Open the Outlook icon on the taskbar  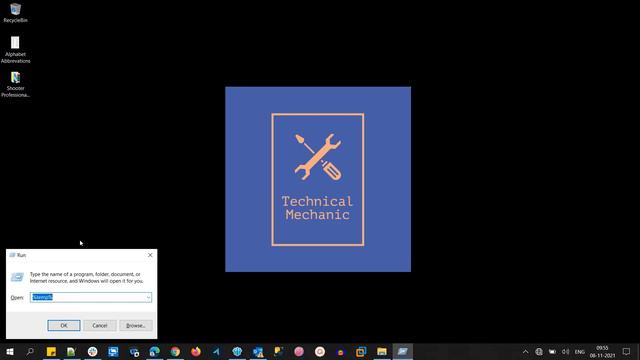coord(258,351)
